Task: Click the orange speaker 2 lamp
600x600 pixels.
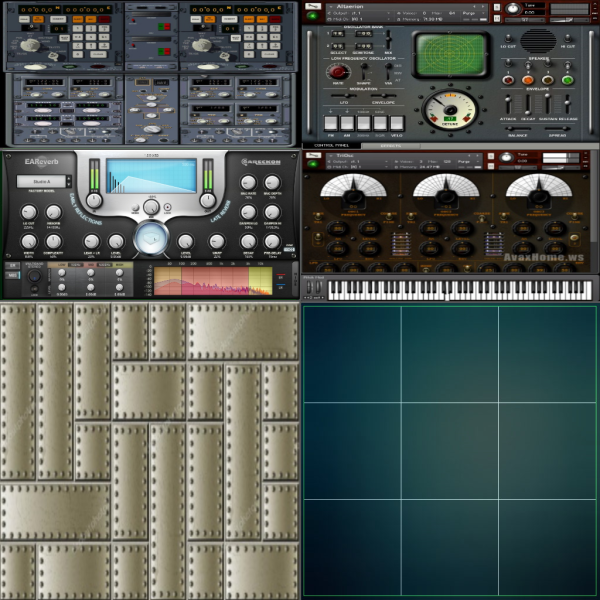Action: (527, 79)
